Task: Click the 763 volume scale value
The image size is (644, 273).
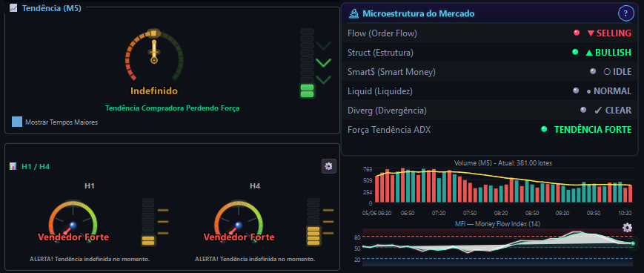Action: point(368,169)
